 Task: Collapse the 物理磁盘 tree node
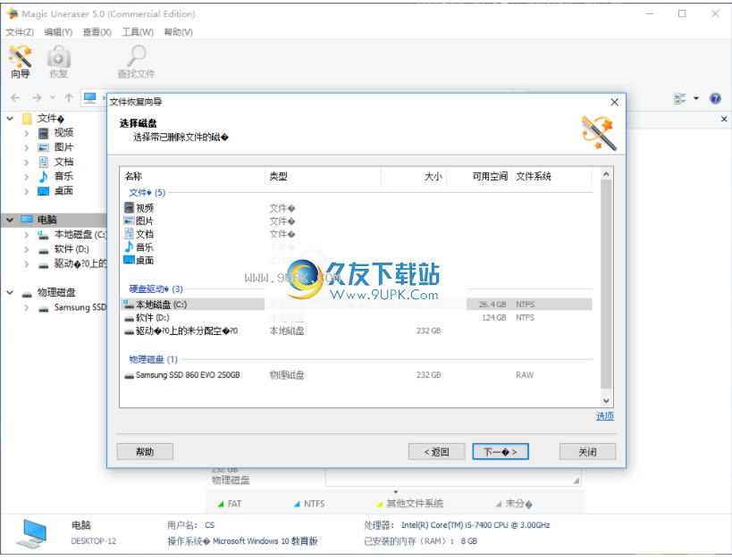pos(10,293)
